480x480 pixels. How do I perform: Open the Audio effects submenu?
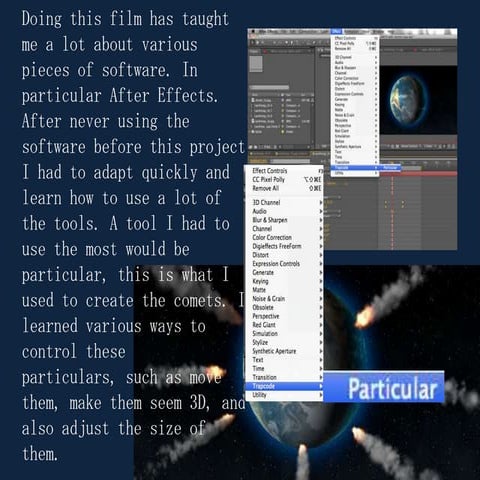[x=284, y=211]
